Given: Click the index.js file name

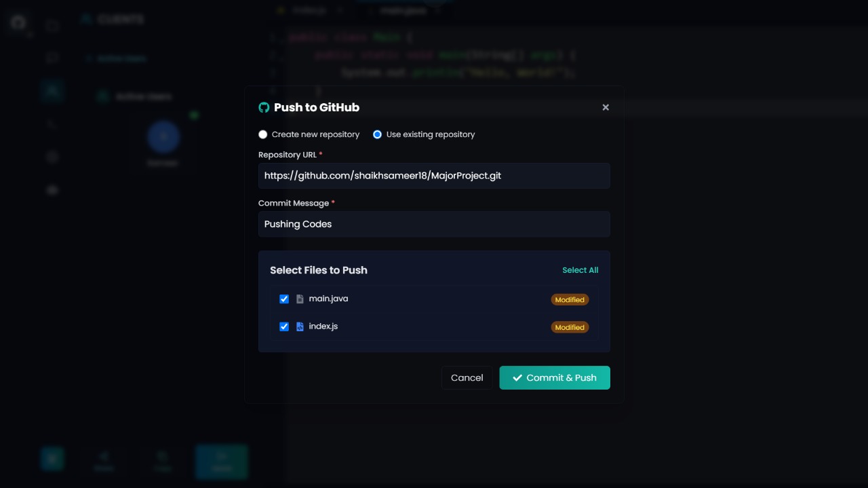Looking at the screenshot, I should [323, 326].
